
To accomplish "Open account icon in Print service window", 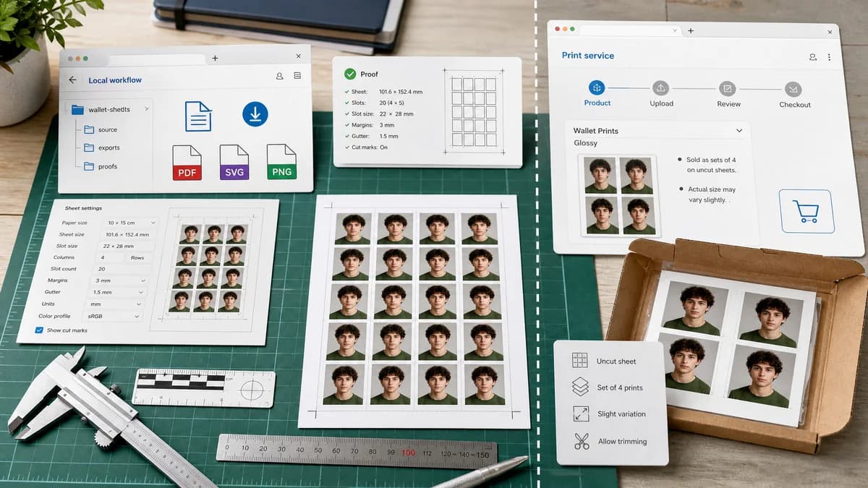I will click(813, 57).
